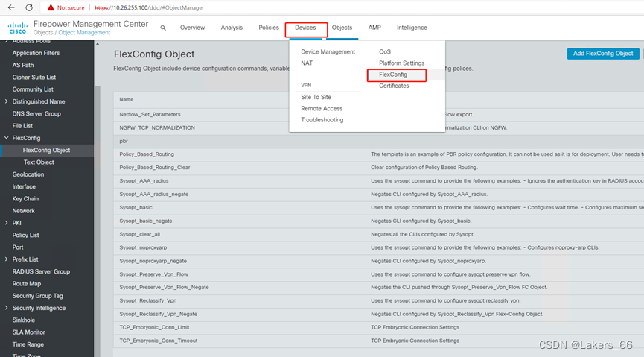Screen dimensions: 644x357
Task: Click the Add FlexConfig Object button
Action: [x=603, y=54]
